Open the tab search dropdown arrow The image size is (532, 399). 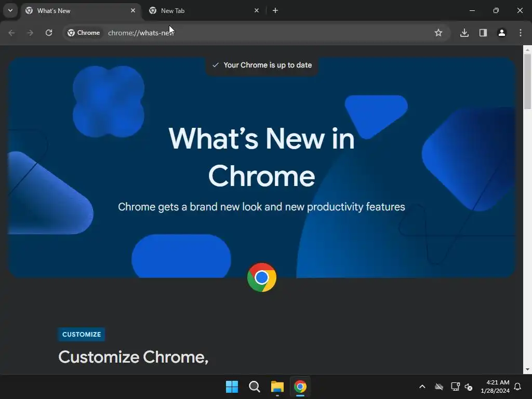click(10, 10)
